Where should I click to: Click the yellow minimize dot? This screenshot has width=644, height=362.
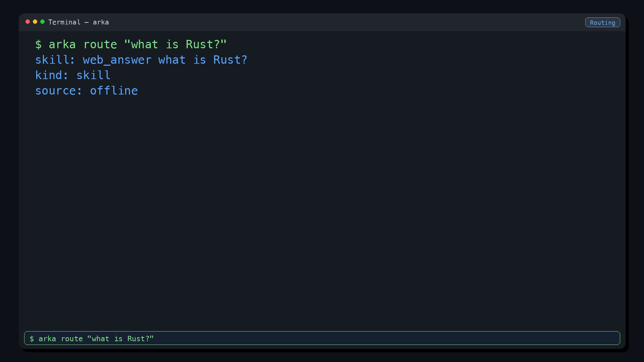35,22
